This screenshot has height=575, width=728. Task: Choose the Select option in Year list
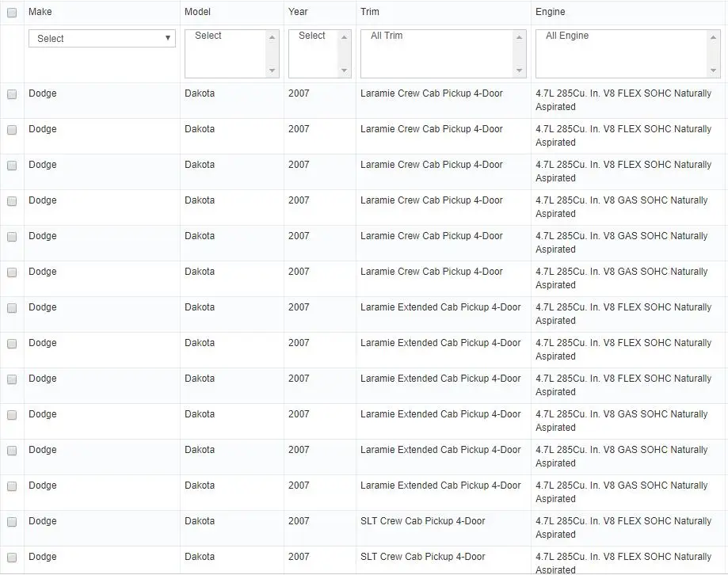point(311,36)
